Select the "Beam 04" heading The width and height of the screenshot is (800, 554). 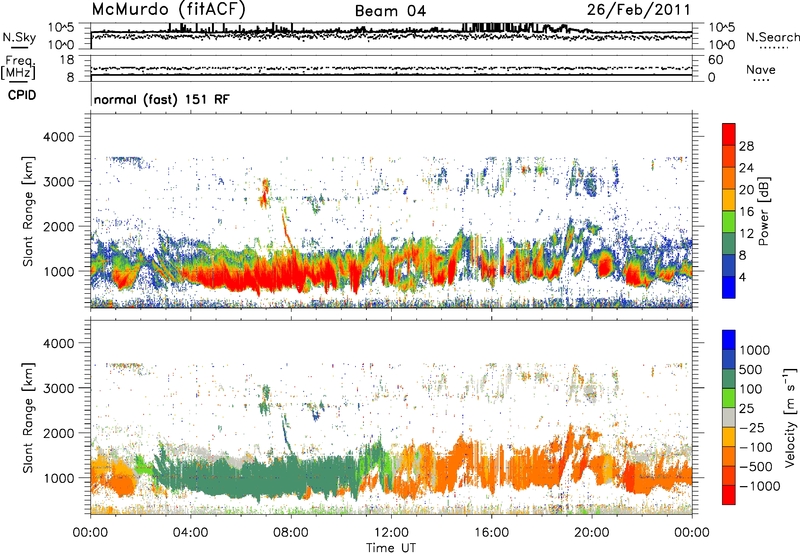tap(390, 11)
